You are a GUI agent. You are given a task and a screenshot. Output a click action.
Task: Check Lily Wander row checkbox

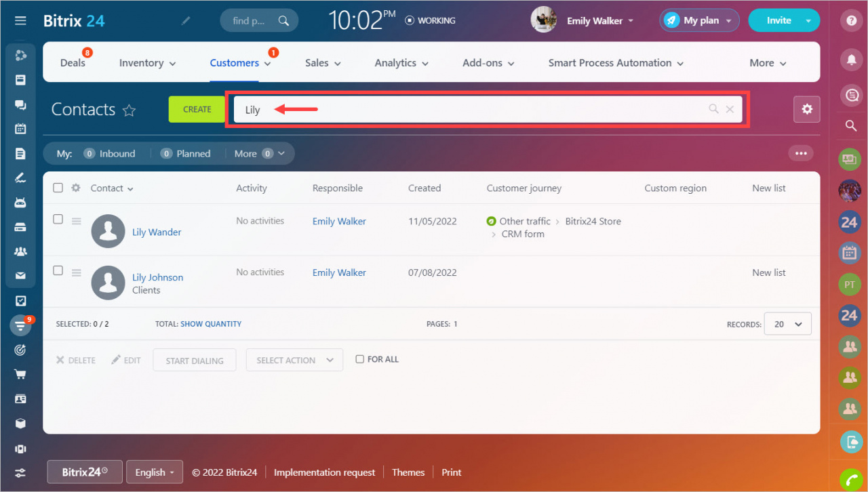coord(58,219)
